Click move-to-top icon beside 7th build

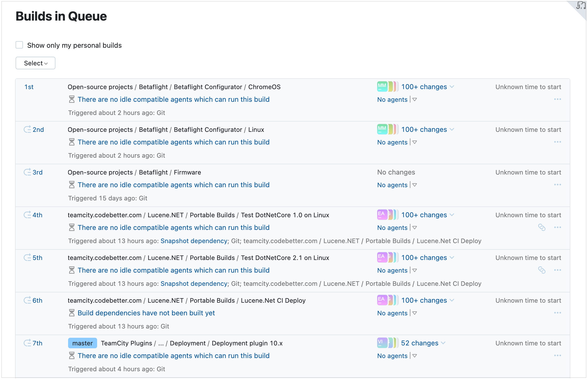click(x=27, y=343)
